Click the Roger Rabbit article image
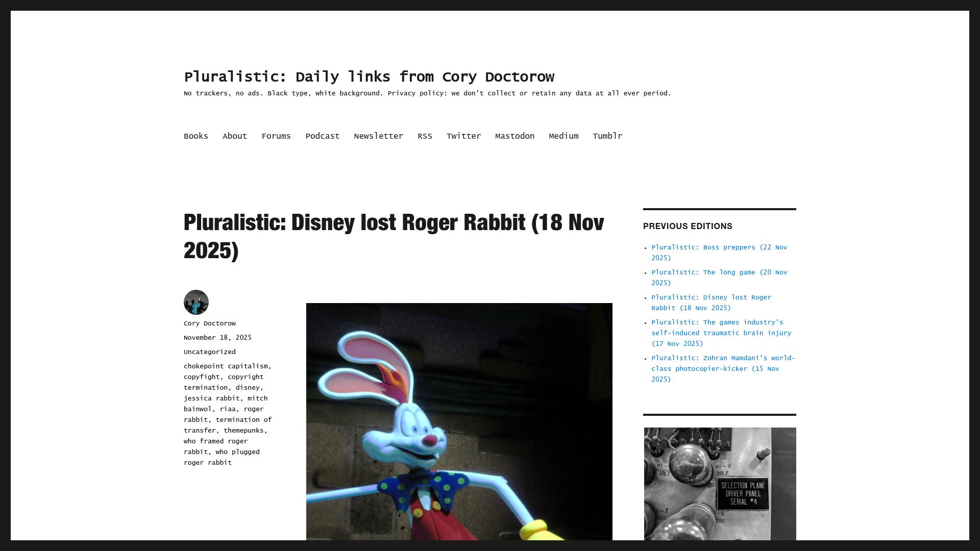The height and width of the screenshot is (551, 980). [459, 421]
